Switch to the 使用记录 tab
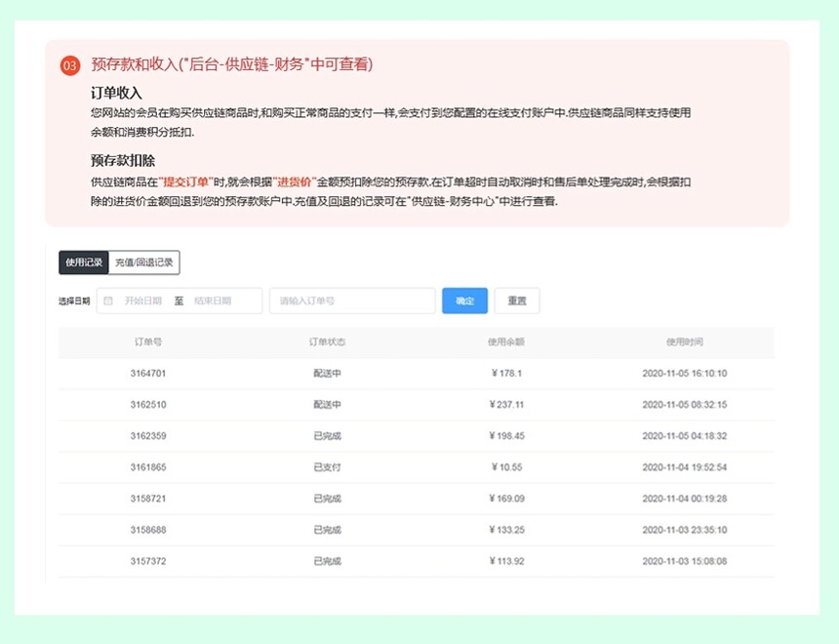The height and width of the screenshot is (644, 839). 84,262
